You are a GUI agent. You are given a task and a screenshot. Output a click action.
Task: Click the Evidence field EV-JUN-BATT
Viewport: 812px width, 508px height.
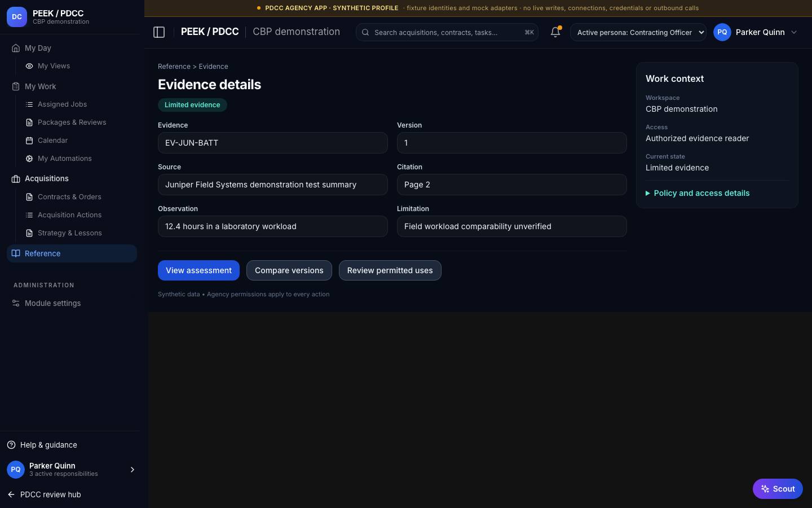273,143
